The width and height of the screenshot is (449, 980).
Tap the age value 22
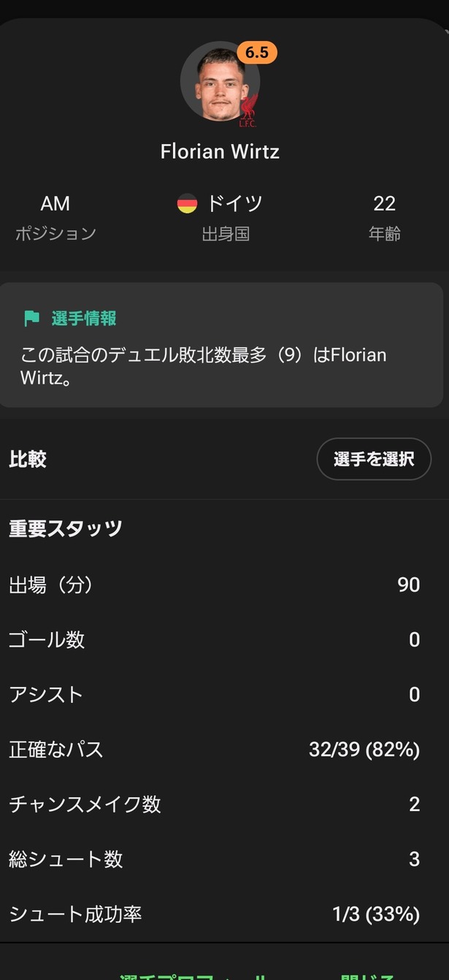[384, 203]
